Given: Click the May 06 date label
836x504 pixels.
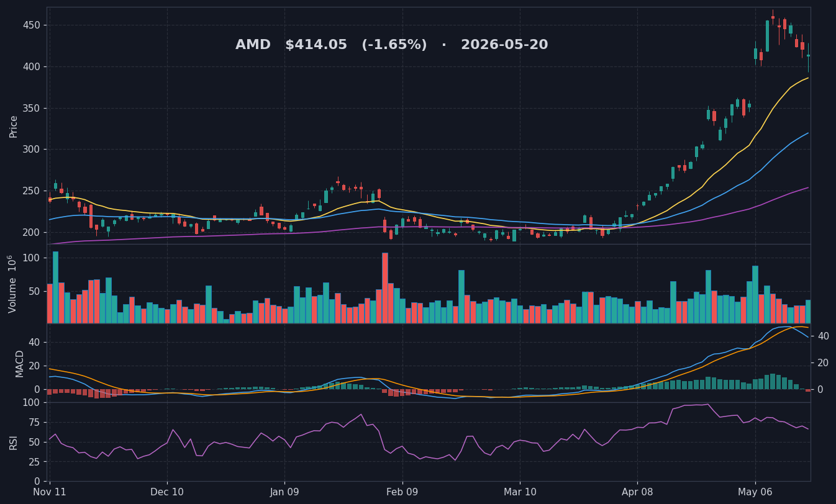Looking at the screenshot, I should pos(755,492).
